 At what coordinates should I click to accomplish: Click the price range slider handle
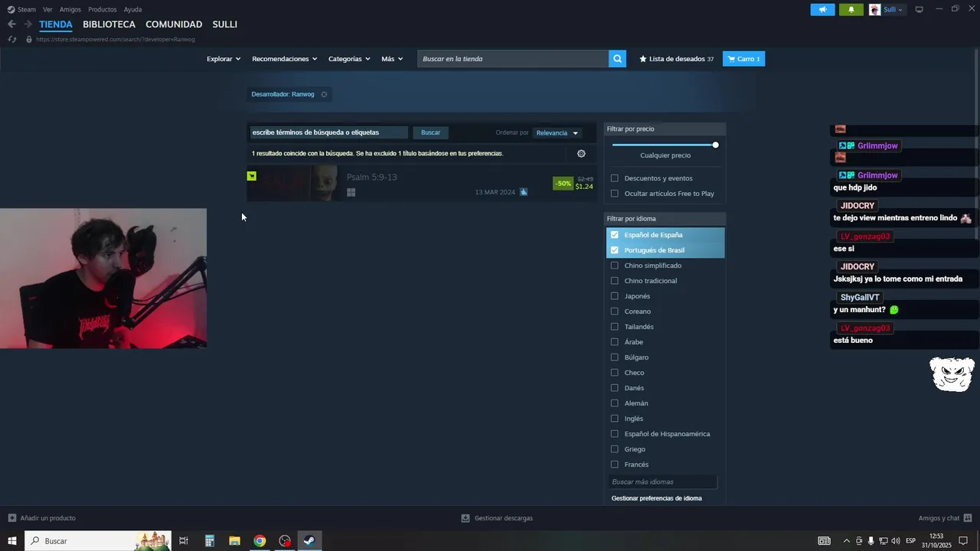(x=715, y=145)
